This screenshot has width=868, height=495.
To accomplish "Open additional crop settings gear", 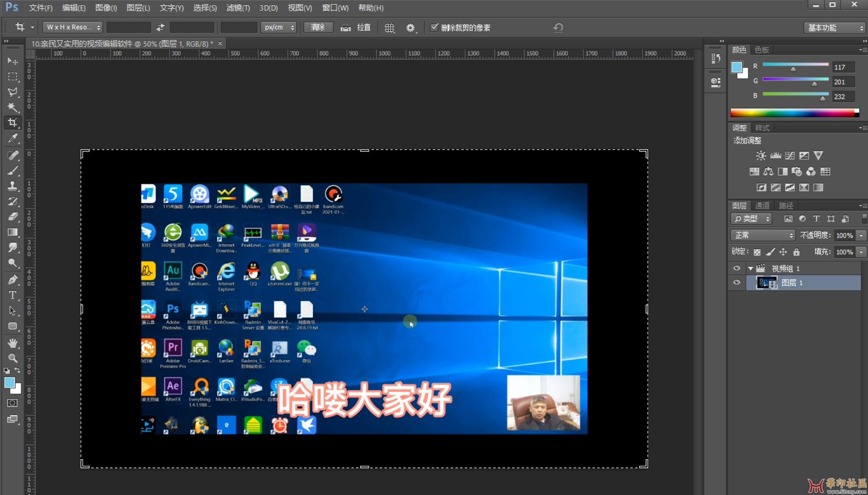I will tap(410, 28).
